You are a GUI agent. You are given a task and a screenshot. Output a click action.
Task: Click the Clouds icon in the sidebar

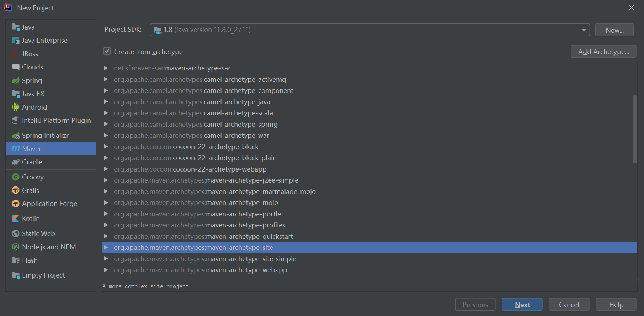point(16,67)
